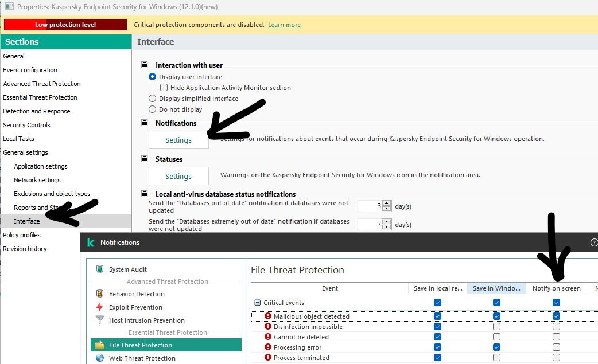Image resolution: width=598 pixels, height=364 pixels.
Task: Select the Behavior Detection icon
Action: click(x=100, y=294)
